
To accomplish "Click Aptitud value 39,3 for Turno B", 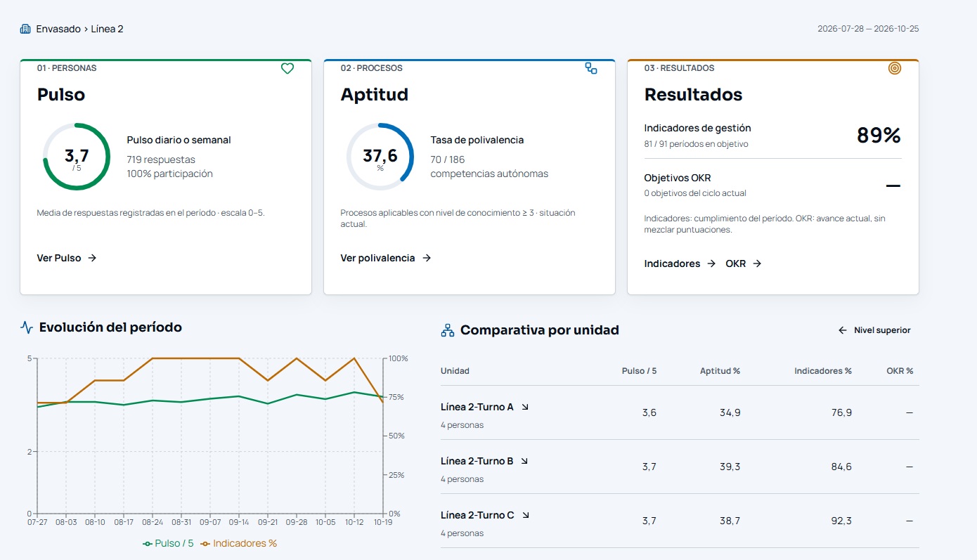I will click(x=730, y=467).
